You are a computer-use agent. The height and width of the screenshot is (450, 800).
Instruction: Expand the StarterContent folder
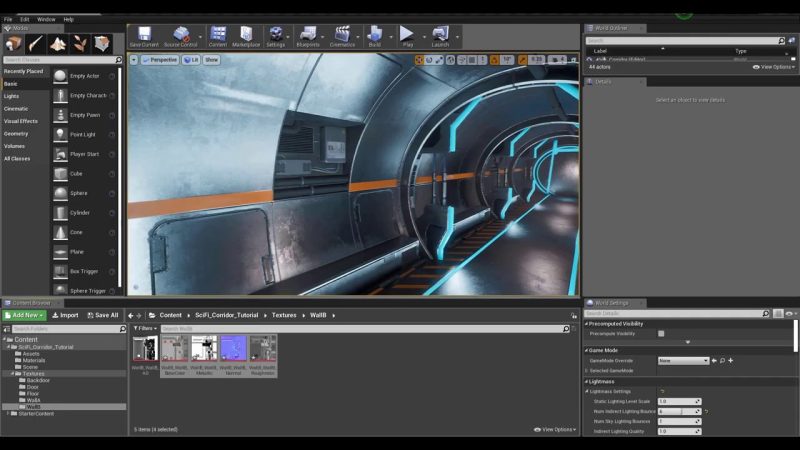click(x=7, y=413)
